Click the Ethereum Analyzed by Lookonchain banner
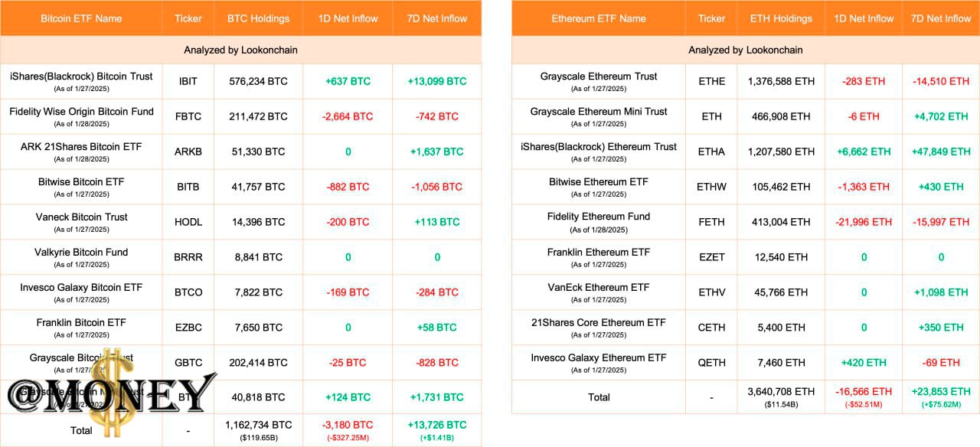 (746, 50)
